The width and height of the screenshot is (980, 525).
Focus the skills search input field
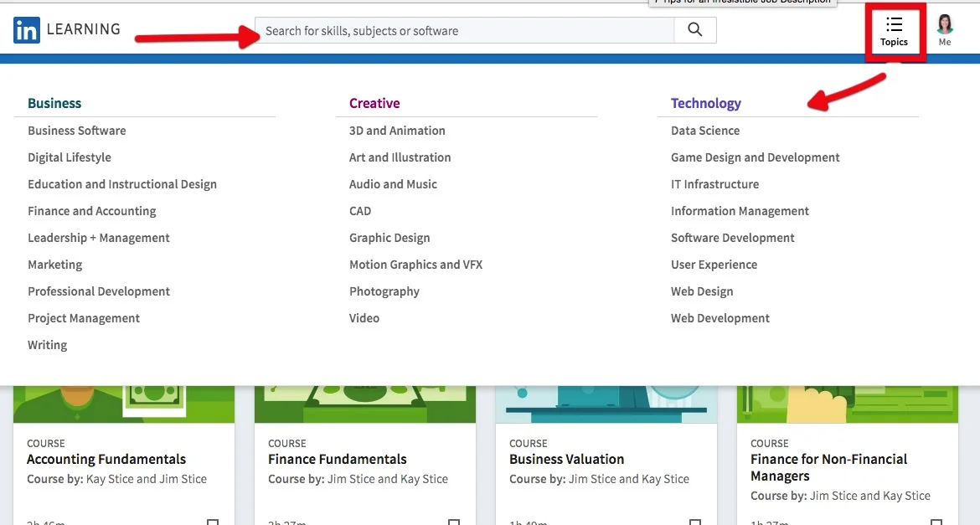[x=464, y=31]
